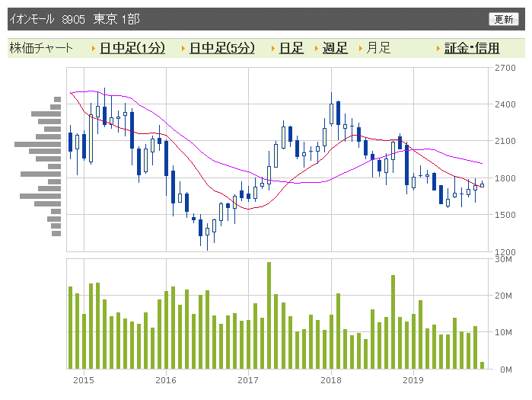This screenshot has width=532, height=400.
Task: Click the 更新 refresh button
Action: [x=504, y=19]
